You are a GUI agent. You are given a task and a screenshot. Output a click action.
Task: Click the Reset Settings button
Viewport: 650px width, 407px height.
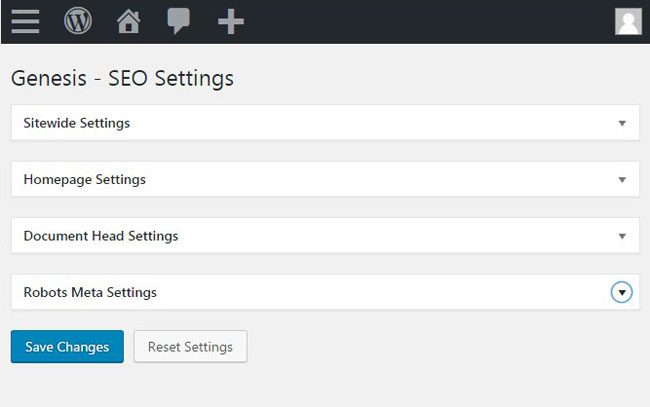190,347
